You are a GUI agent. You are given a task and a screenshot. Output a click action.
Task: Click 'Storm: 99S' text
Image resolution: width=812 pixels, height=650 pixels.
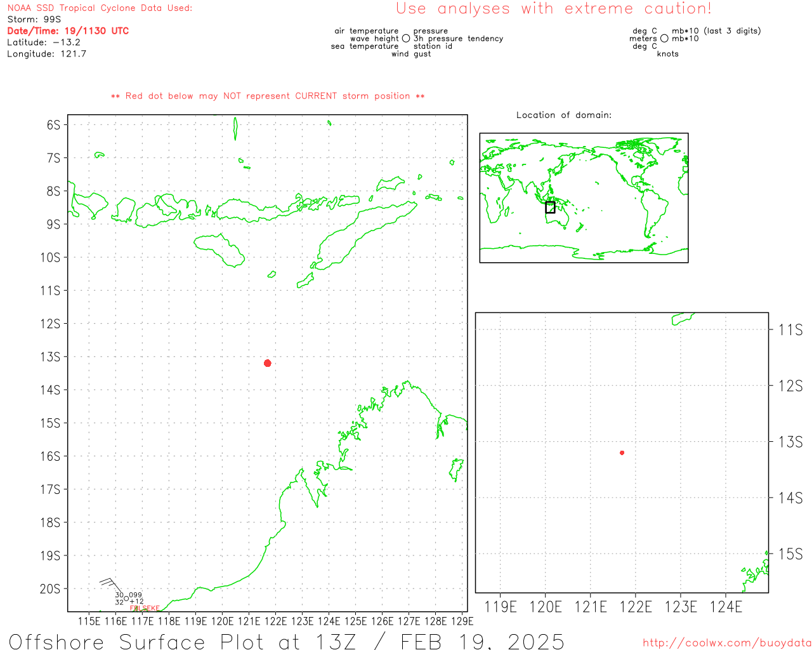click(34, 20)
